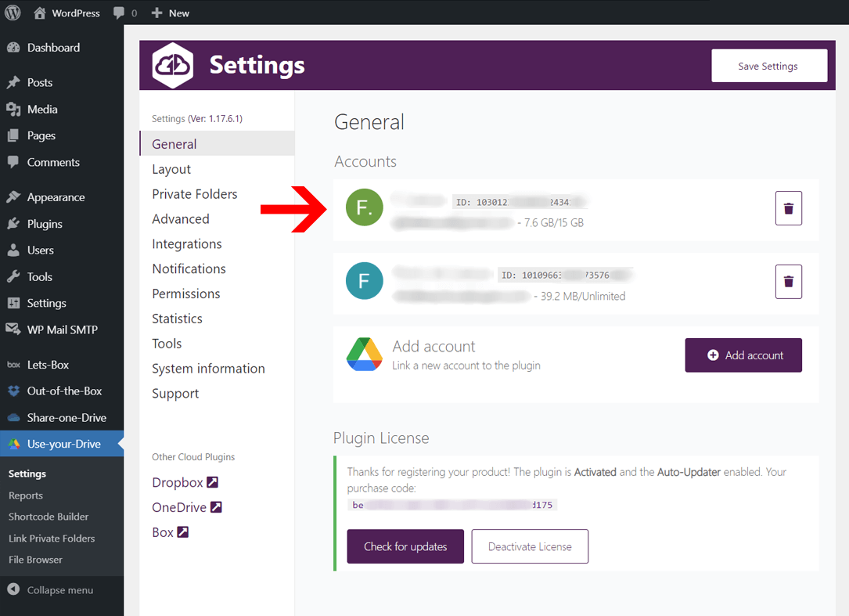Screen dimensions: 849x616
Task: Open WordPress Settings in the admin sidebar
Action: 62,304
